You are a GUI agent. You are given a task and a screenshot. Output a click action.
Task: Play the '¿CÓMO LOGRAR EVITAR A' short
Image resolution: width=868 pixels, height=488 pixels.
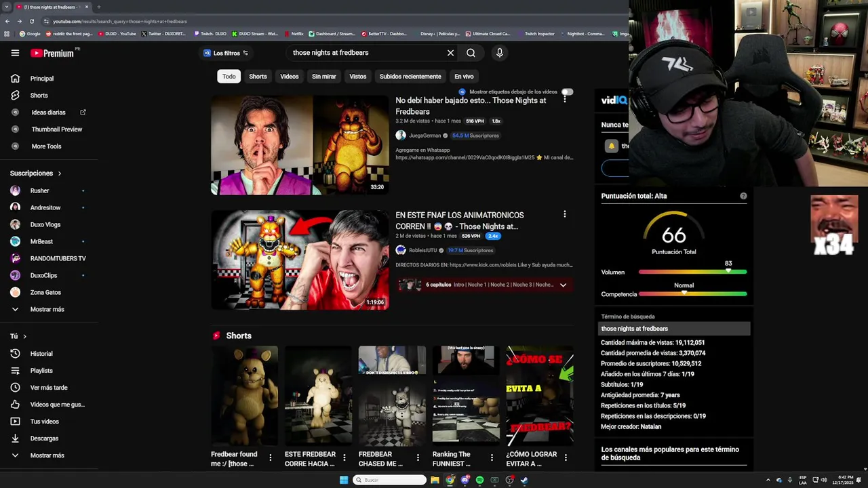coord(540,396)
